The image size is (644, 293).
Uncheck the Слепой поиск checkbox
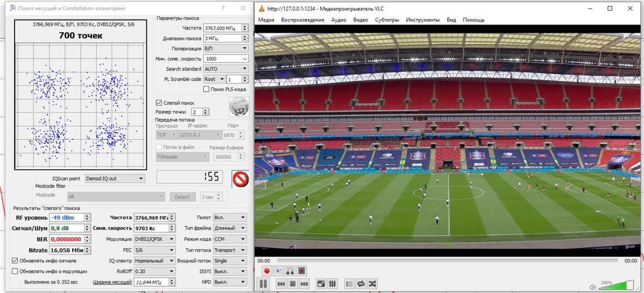coord(158,102)
